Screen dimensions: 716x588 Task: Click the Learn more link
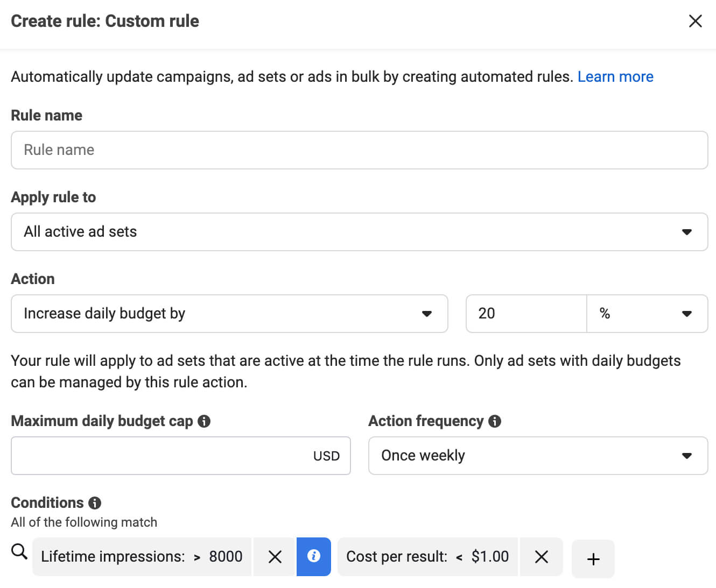[615, 76]
